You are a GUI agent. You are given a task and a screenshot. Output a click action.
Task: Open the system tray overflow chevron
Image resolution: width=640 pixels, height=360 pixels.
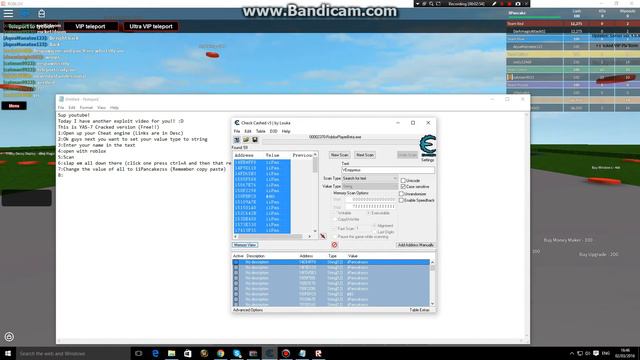pos(572,353)
